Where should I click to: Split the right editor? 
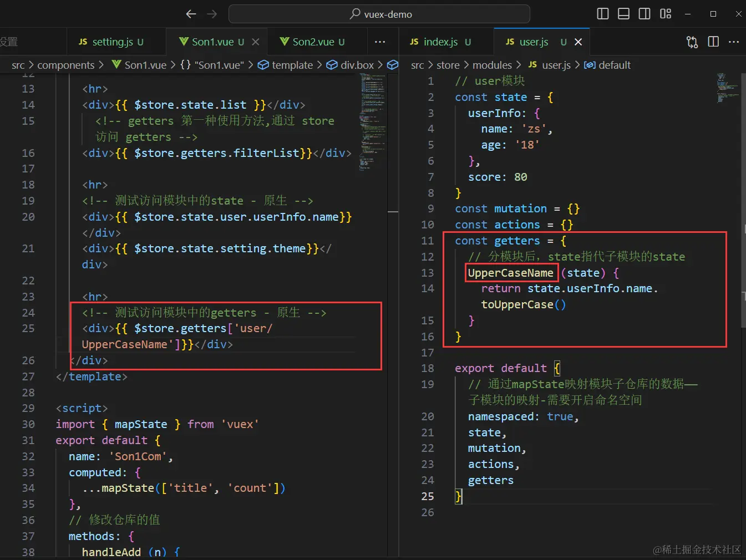click(x=713, y=42)
